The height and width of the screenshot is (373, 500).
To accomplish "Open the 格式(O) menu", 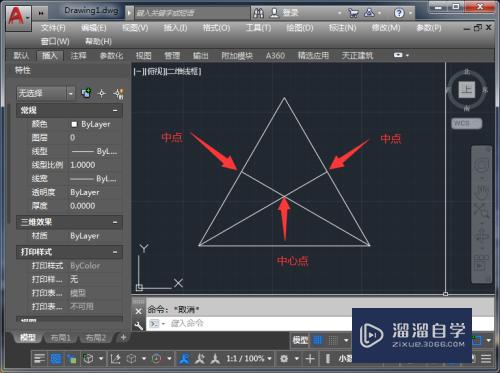I will 216,28.
